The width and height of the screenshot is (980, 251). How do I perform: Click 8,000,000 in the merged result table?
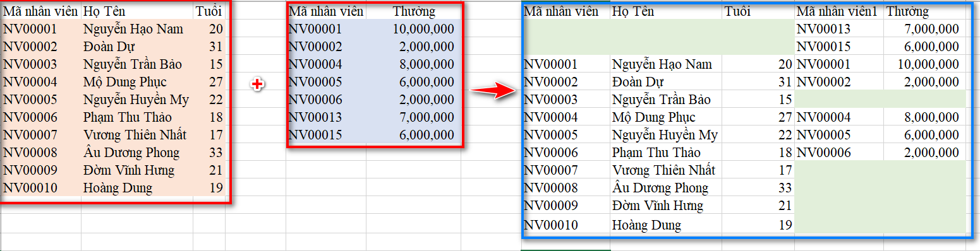[x=932, y=117]
